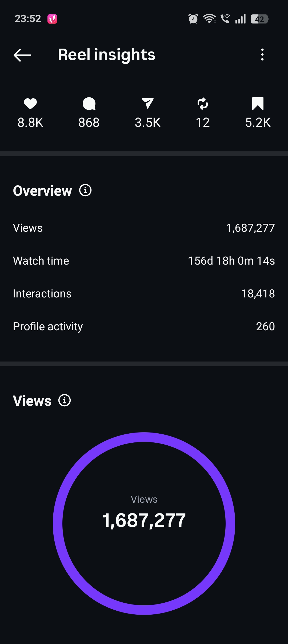Tap the heart likes icon

(x=30, y=104)
